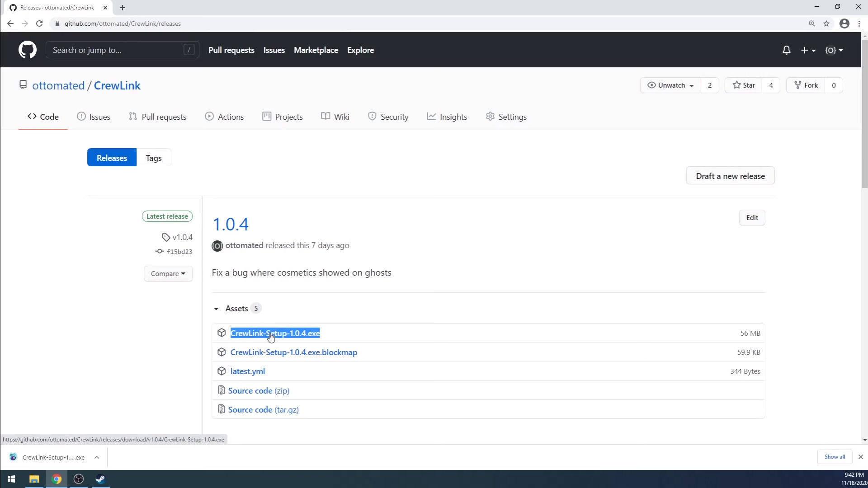Open the CrewLink-Setup download options chevron

pyautogui.click(x=97, y=457)
